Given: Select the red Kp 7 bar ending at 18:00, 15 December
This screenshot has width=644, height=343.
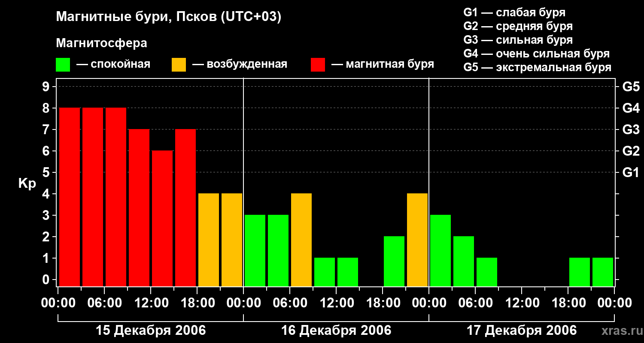Looking at the screenshot, I should point(185,208).
